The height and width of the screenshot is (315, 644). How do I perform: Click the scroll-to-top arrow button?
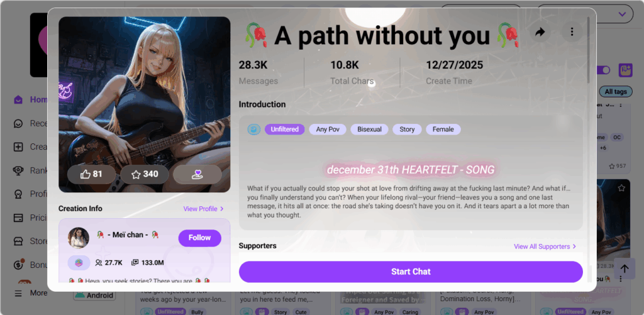[x=625, y=268]
